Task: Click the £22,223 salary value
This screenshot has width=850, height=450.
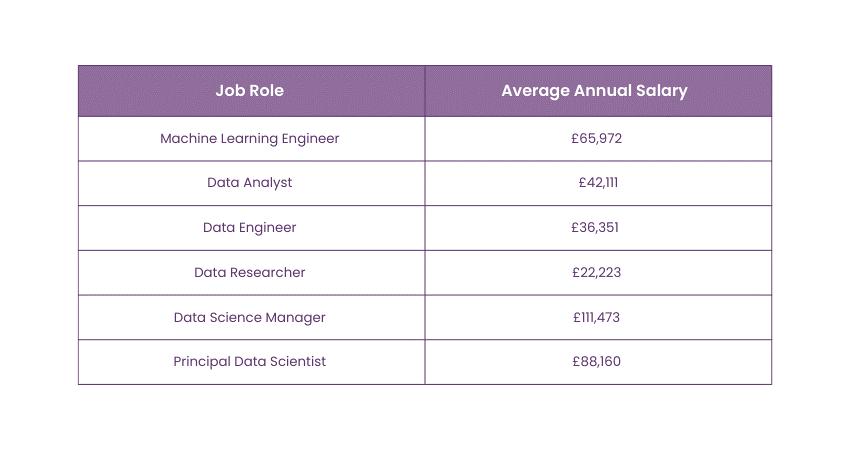Action: coord(595,272)
